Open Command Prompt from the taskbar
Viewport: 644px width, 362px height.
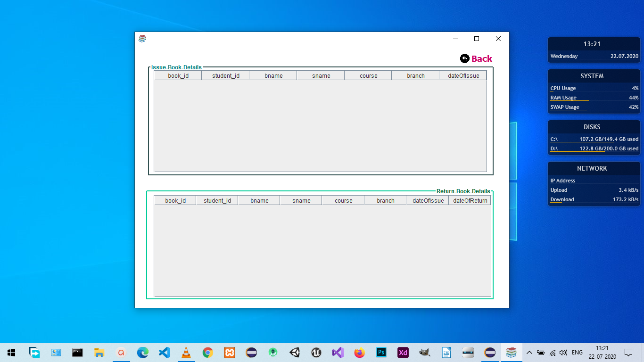point(78,352)
